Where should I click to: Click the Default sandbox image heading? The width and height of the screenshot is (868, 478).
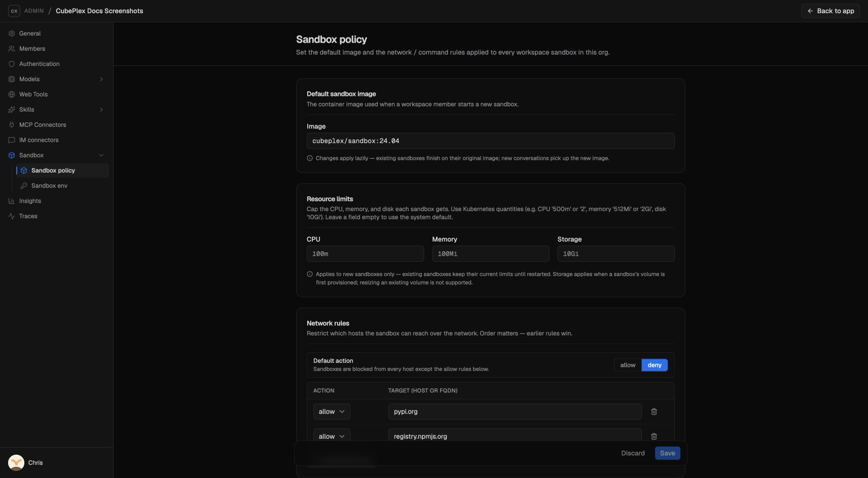point(341,94)
